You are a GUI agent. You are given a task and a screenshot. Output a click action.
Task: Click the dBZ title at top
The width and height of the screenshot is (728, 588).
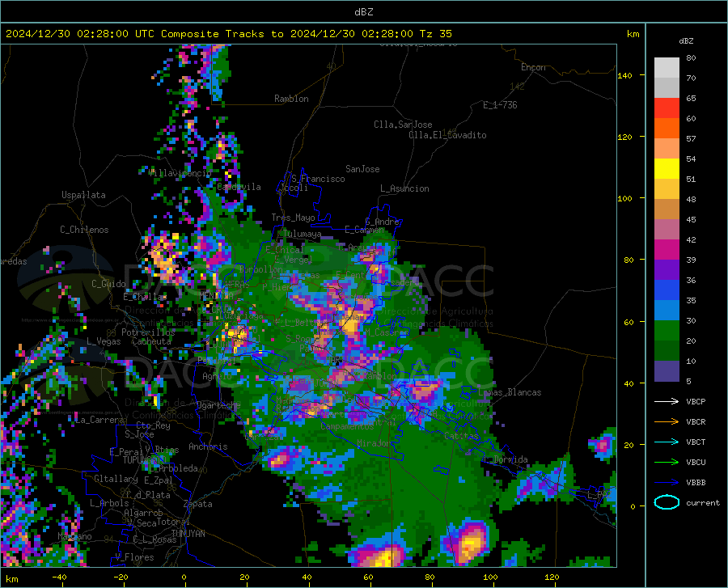tap(363, 12)
